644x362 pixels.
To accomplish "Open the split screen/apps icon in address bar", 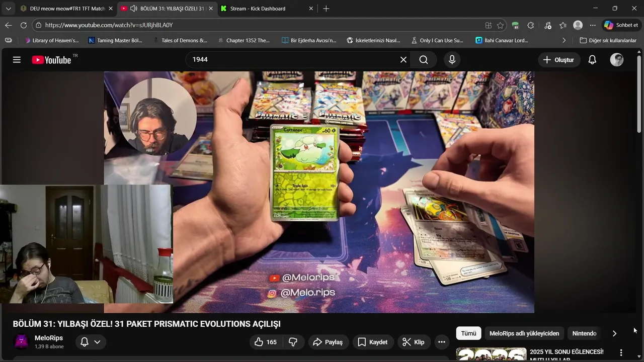I will 488,25.
